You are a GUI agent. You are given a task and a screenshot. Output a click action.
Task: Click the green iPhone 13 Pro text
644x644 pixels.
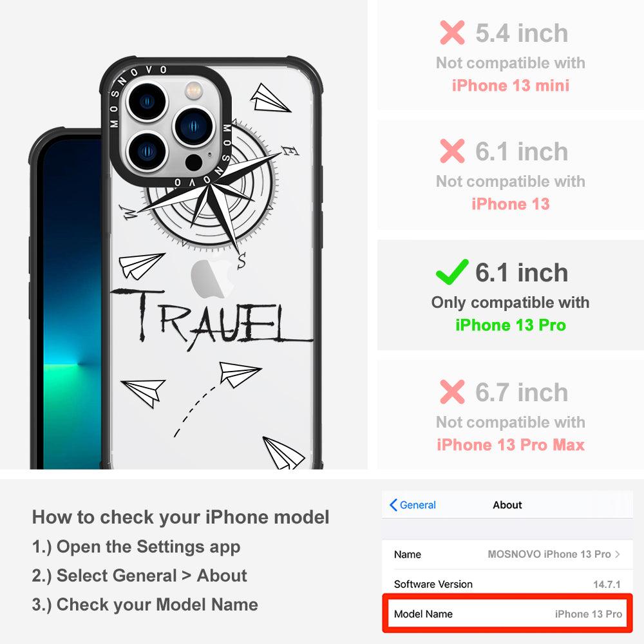[x=511, y=325]
